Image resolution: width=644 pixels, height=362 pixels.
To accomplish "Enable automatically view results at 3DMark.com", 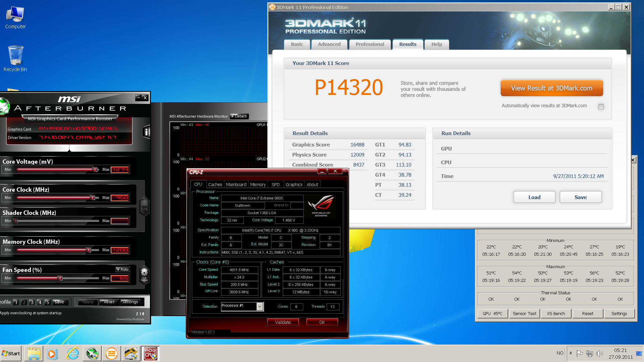I will point(601,107).
